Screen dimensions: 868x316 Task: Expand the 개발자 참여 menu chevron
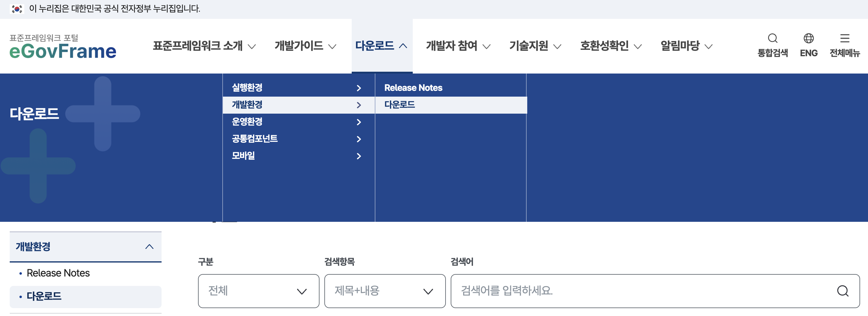tap(487, 46)
